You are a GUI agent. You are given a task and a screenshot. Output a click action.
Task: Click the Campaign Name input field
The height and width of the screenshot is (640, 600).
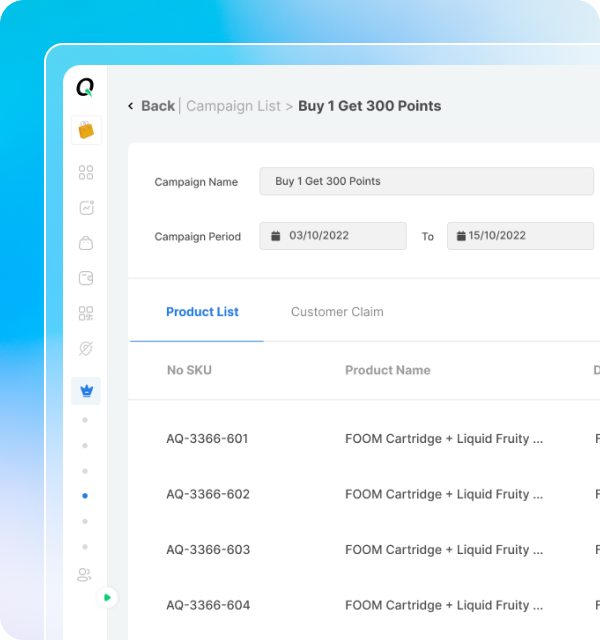(426, 181)
